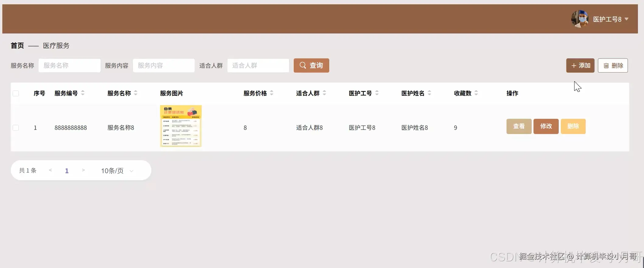Sort by 医护姓名 column arrows
The width and height of the screenshot is (644, 268).
point(429,93)
